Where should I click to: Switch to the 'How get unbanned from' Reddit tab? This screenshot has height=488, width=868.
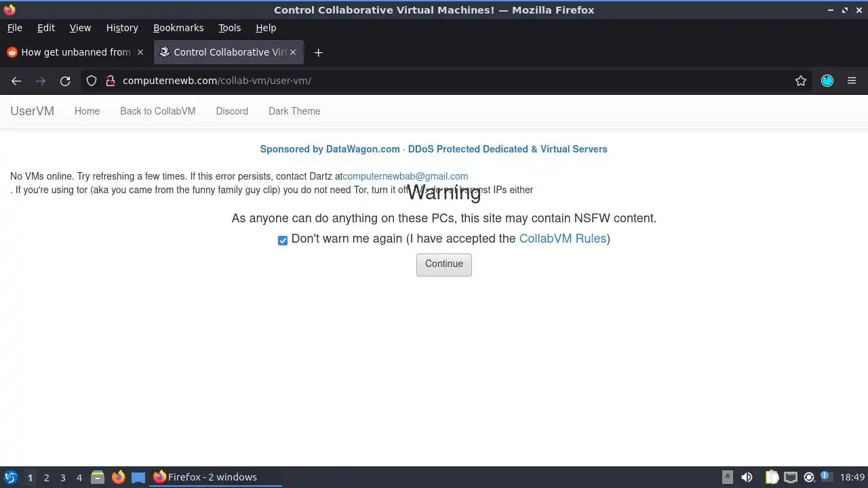(x=75, y=52)
